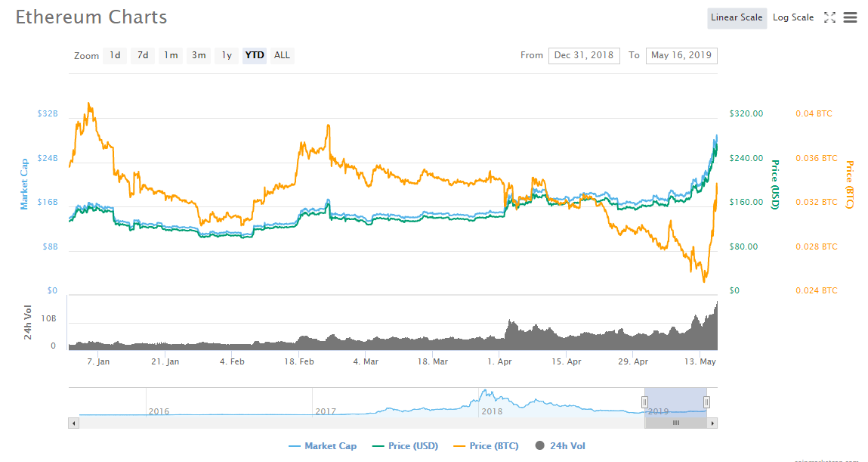The width and height of the screenshot is (868, 462).
Task: Open the chart context menu via hamburger icon
Action: 850,17
